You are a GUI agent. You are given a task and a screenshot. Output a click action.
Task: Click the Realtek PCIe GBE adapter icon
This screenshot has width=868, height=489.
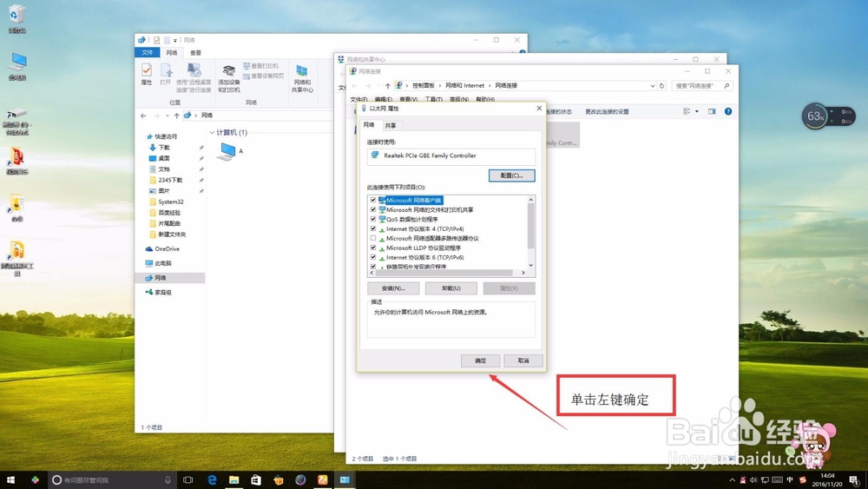click(375, 155)
